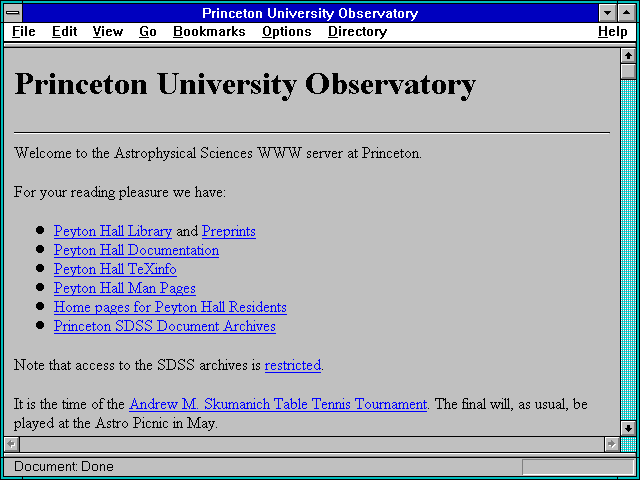Click the vertical scrollbar track below thumb

click(x=628, y=249)
